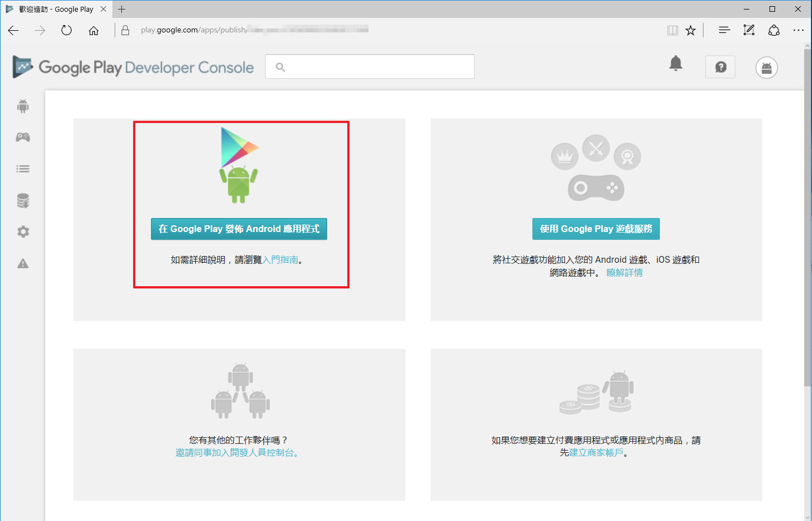Open the 瞭解詳情 link
This screenshot has height=521, width=812.
[x=625, y=272]
